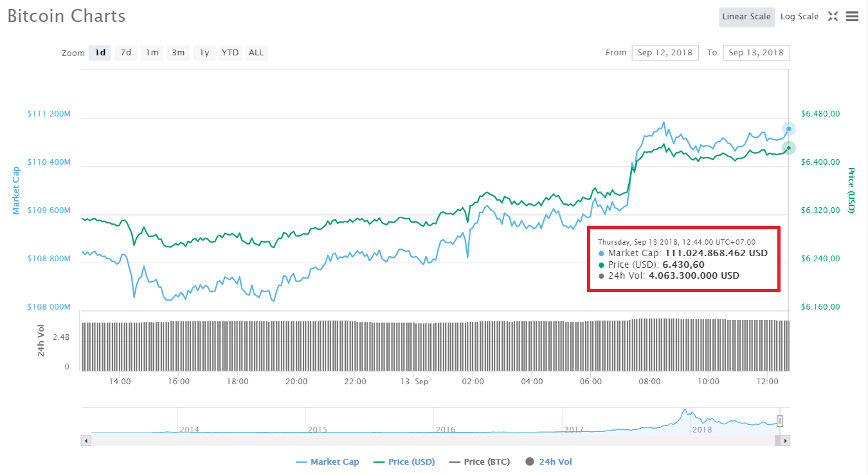Switch to Log Scale
The width and height of the screenshot is (868, 475).
pyautogui.click(x=799, y=17)
